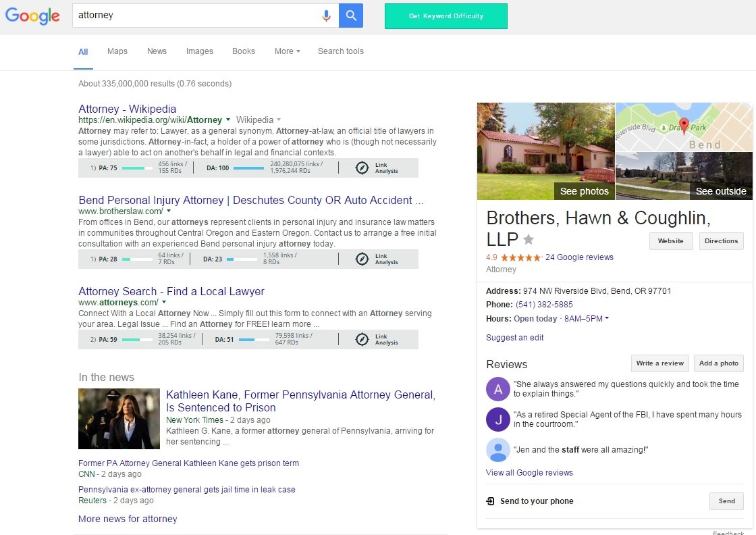
Task: Open 24 Google reviews link
Action: tap(579, 257)
